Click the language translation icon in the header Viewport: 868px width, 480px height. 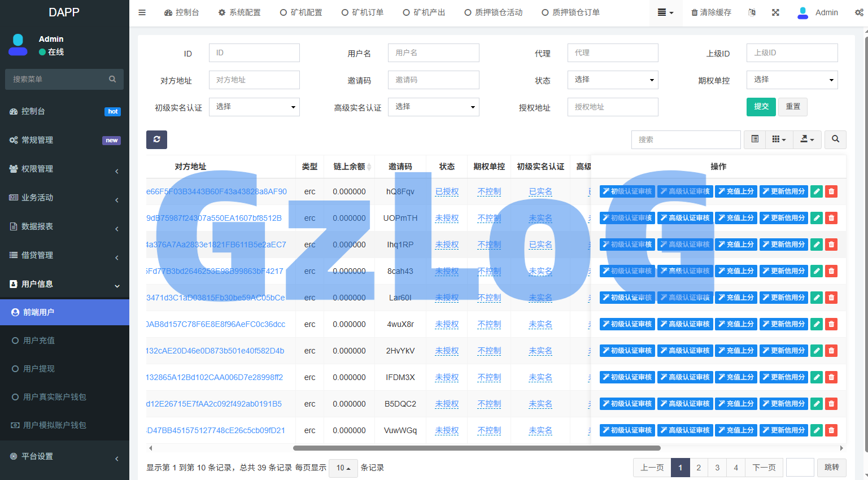click(752, 12)
